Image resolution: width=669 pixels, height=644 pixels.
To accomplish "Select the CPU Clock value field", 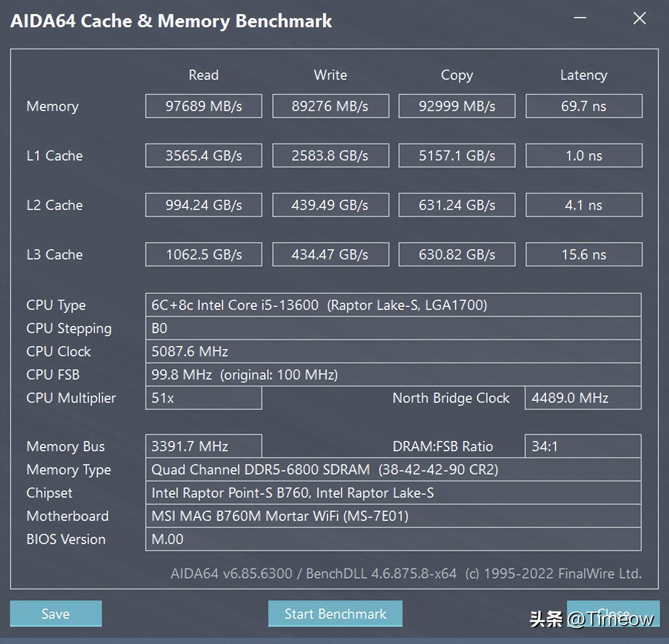I will (394, 351).
